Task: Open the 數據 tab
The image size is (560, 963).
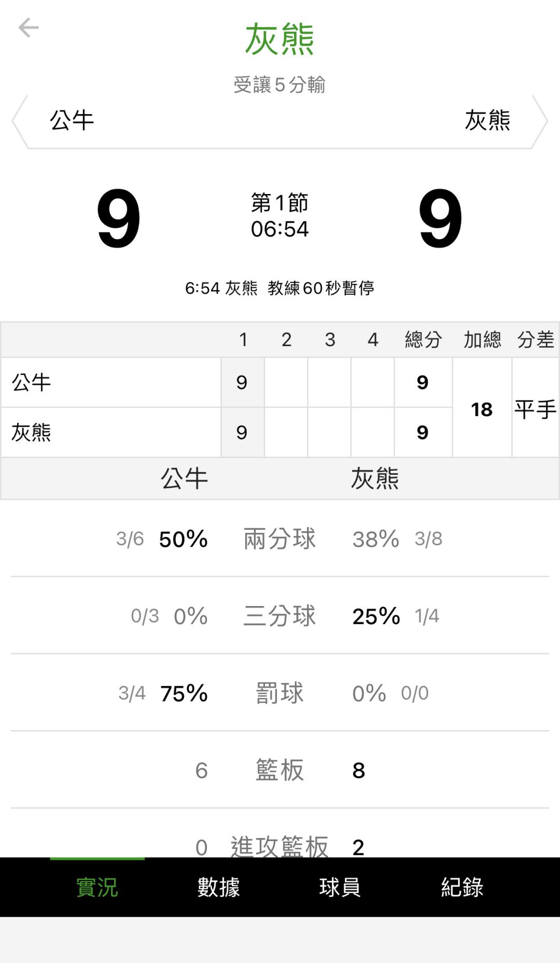Action: tap(218, 887)
